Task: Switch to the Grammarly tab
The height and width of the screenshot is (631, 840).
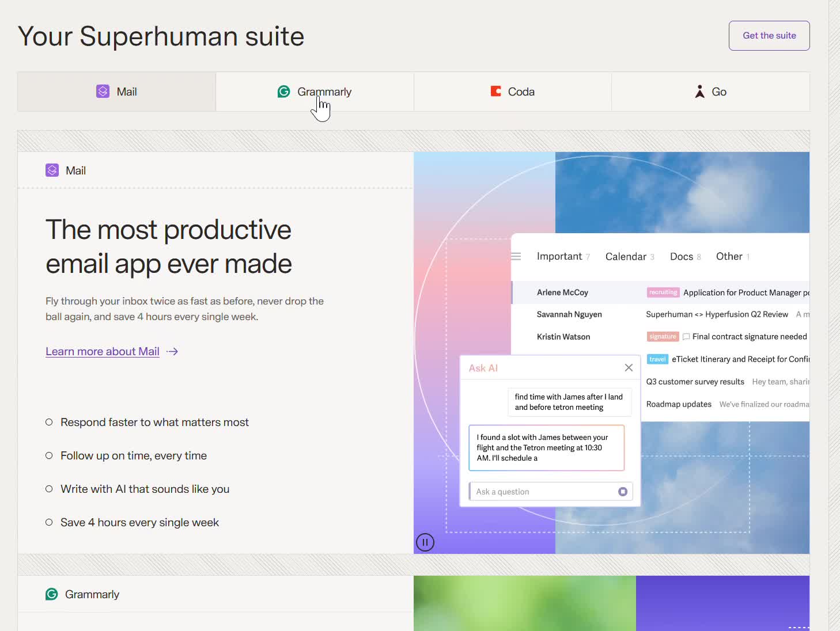Action: click(315, 92)
